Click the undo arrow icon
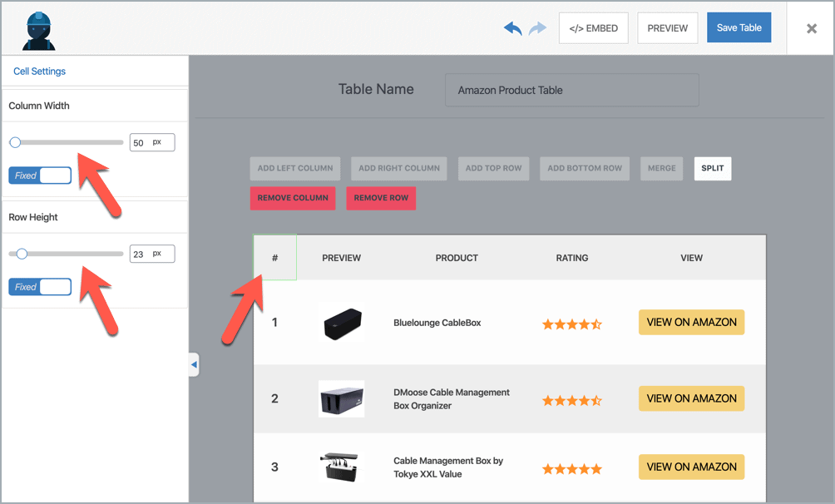 click(x=513, y=28)
